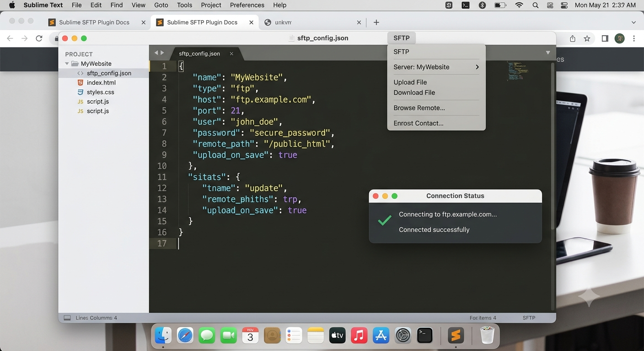
Task: Collapse the MyWebsite folder in the sidebar
Action: coord(67,64)
